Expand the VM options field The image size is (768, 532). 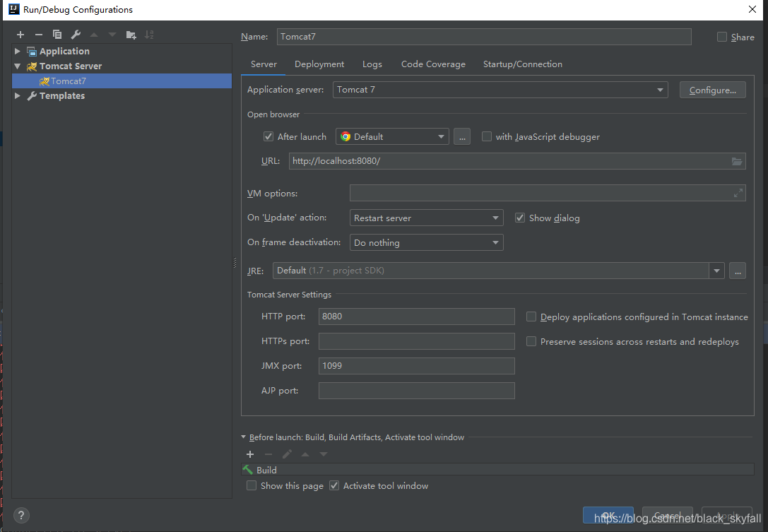point(738,194)
